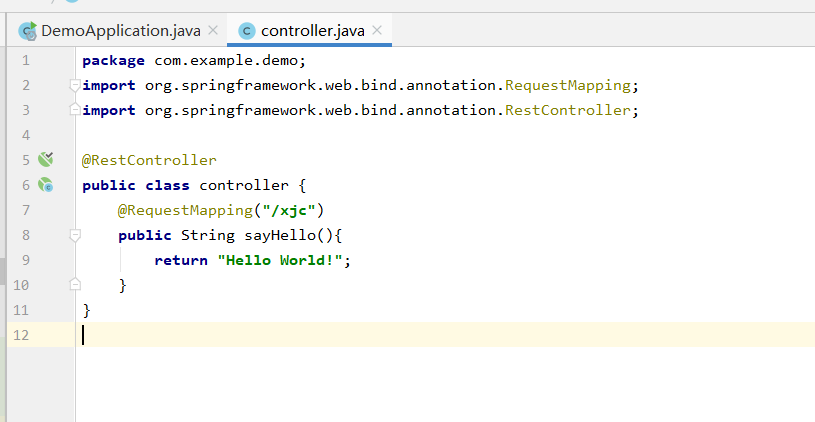815x422 pixels.
Task: Click line number 9 in the gutter
Action: coord(26,260)
